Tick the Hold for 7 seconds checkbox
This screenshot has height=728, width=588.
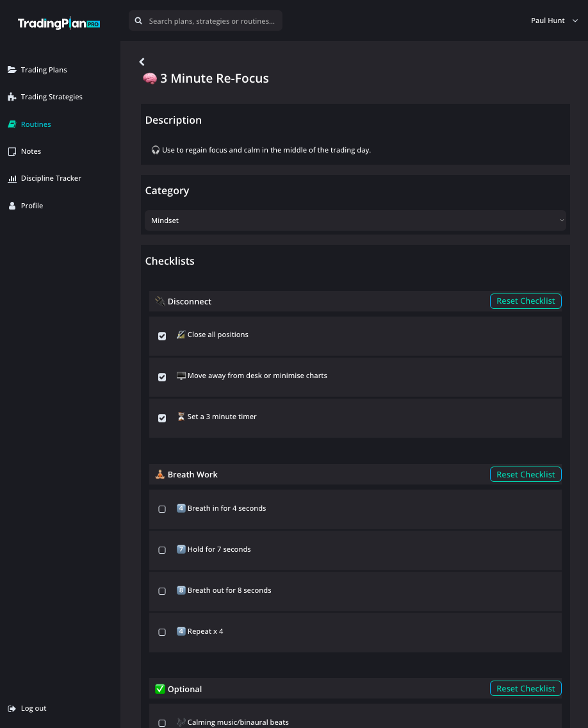pyautogui.click(x=162, y=550)
